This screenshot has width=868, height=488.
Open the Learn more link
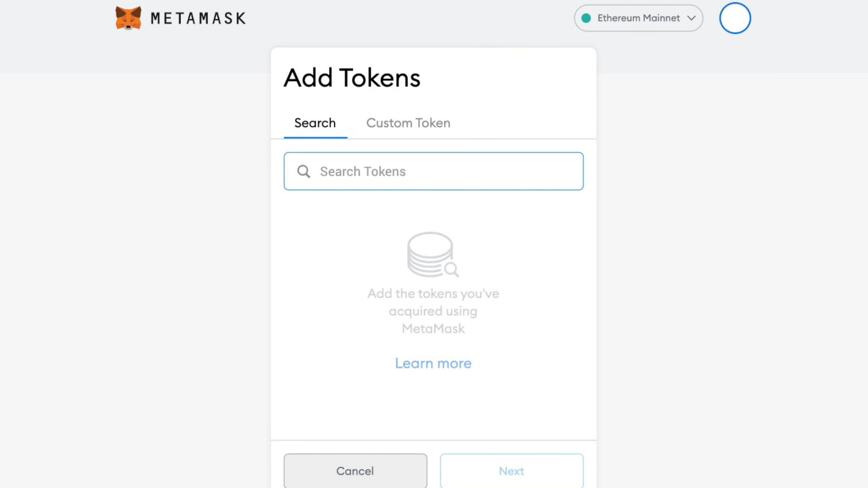(x=433, y=363)
